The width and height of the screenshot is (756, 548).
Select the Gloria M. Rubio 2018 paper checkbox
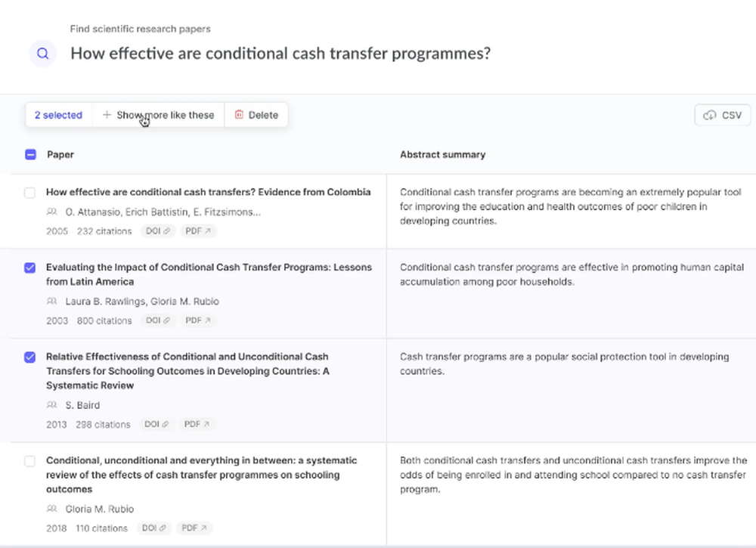coord(30,461)
